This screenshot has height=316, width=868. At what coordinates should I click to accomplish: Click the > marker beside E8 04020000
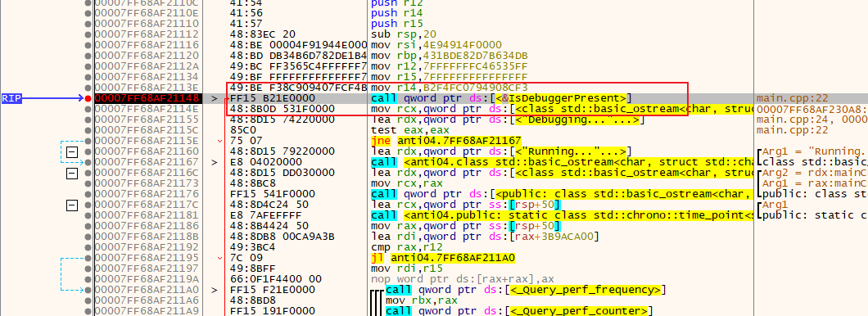215,162
